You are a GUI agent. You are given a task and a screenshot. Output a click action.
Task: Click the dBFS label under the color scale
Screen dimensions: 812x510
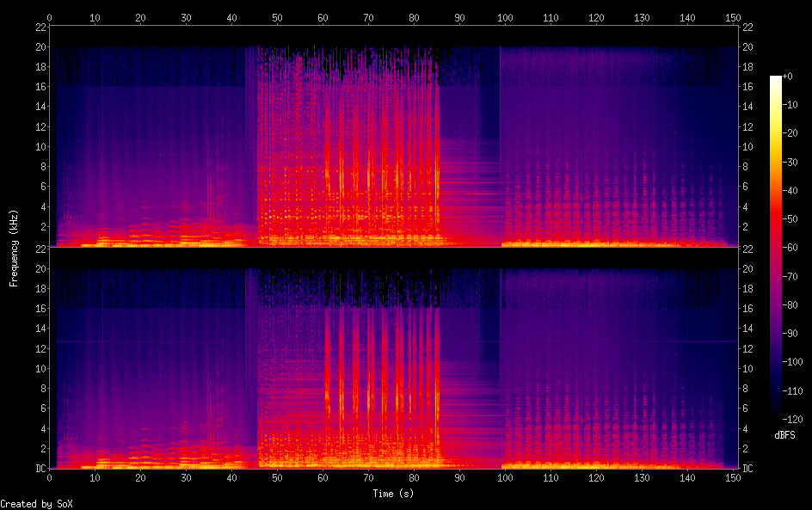pos(784,436)
